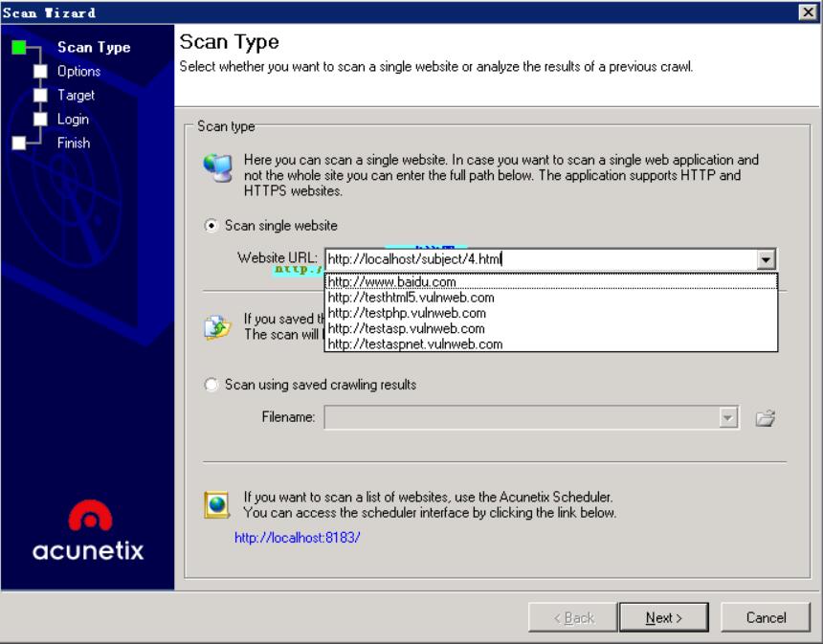Go to the Scan Type wizard step
Viewport: 823px width, 644px height.
94,47
